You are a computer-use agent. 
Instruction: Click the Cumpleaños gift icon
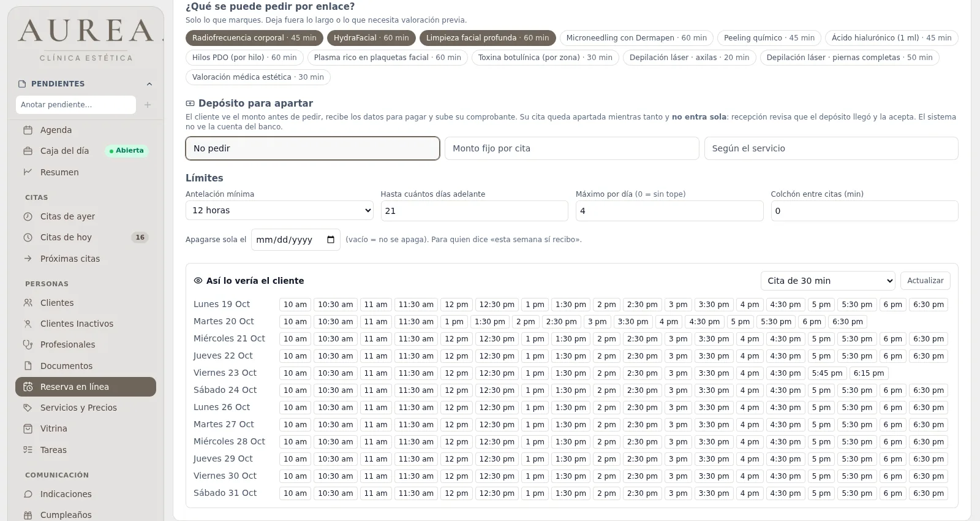(28, 515)
